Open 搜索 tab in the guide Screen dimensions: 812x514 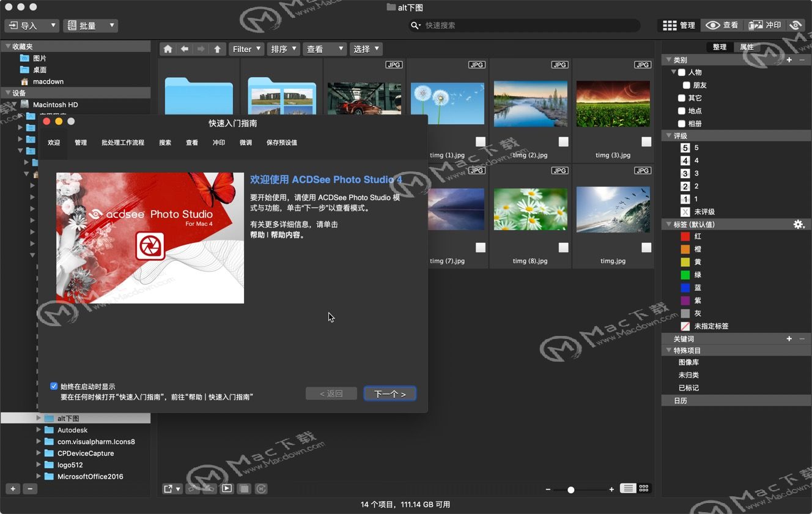(165, 143)
